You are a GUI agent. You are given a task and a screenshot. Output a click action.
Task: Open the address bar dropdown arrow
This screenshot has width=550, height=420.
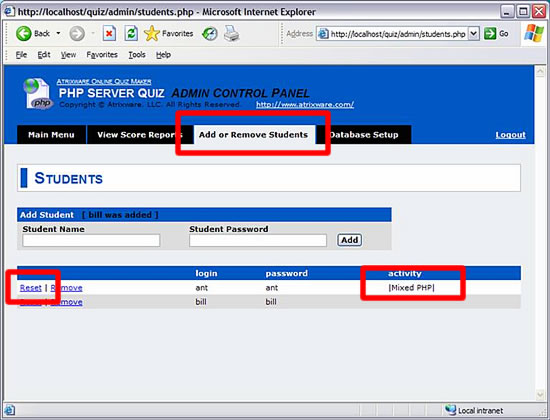(474, 34)
